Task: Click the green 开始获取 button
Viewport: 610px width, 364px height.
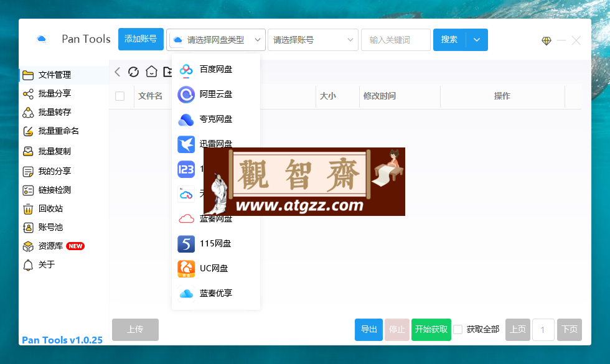Action: (431, 330)
